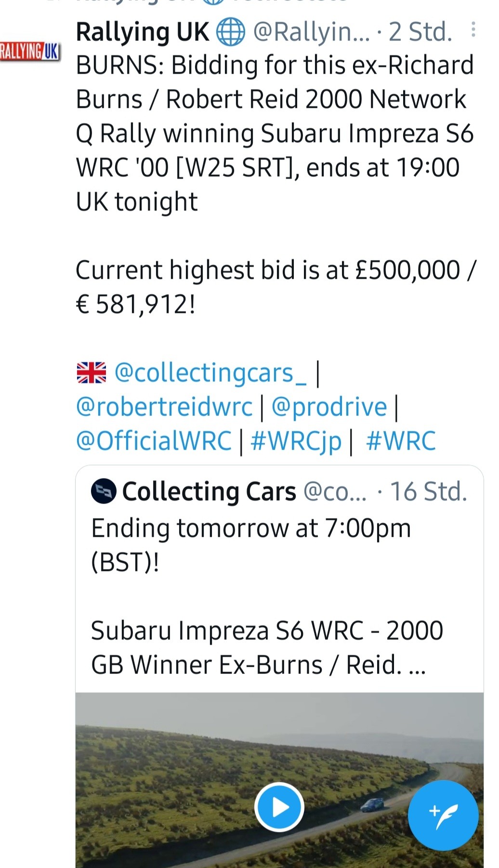Tap the Rallying UK display name
This screenshot has height=868, width=499.
[143, 32]
